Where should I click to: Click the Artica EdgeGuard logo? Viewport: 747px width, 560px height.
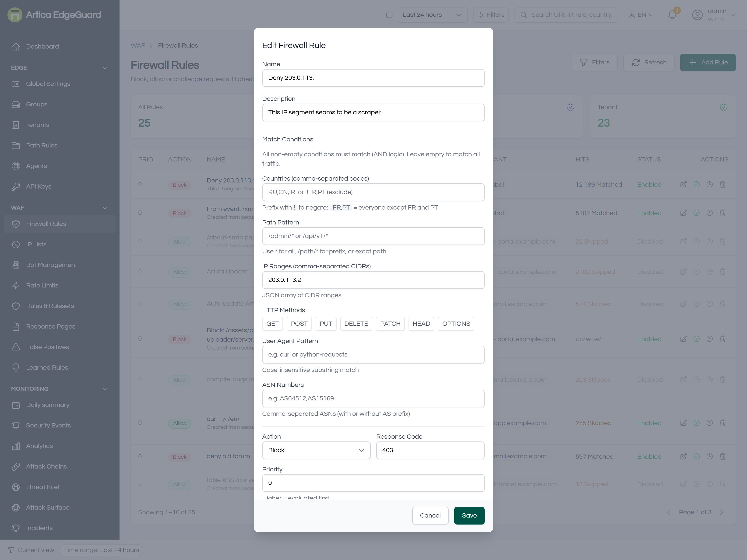pyautogui.click(x=54, y=15)
